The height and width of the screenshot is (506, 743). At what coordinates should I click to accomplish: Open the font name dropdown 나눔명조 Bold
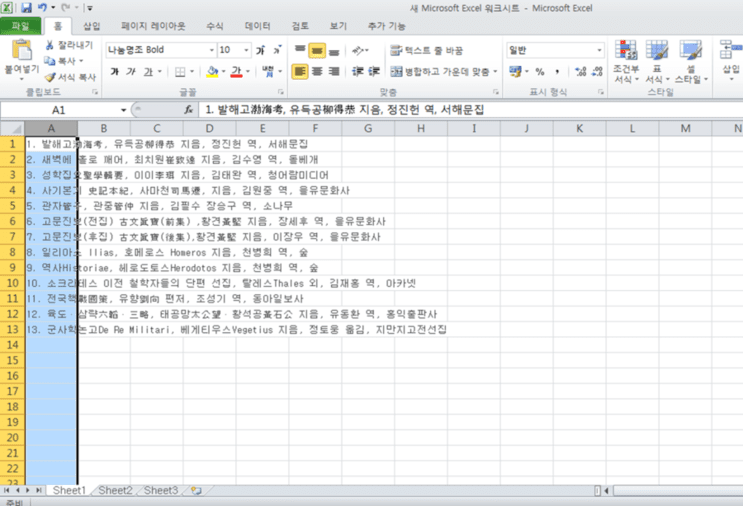(x=161, y=50)
